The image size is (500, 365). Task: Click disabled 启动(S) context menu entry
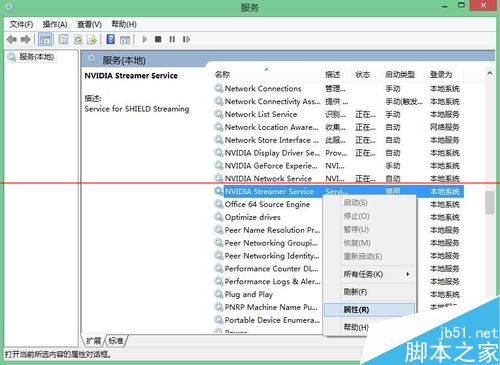tap(370, 203)
